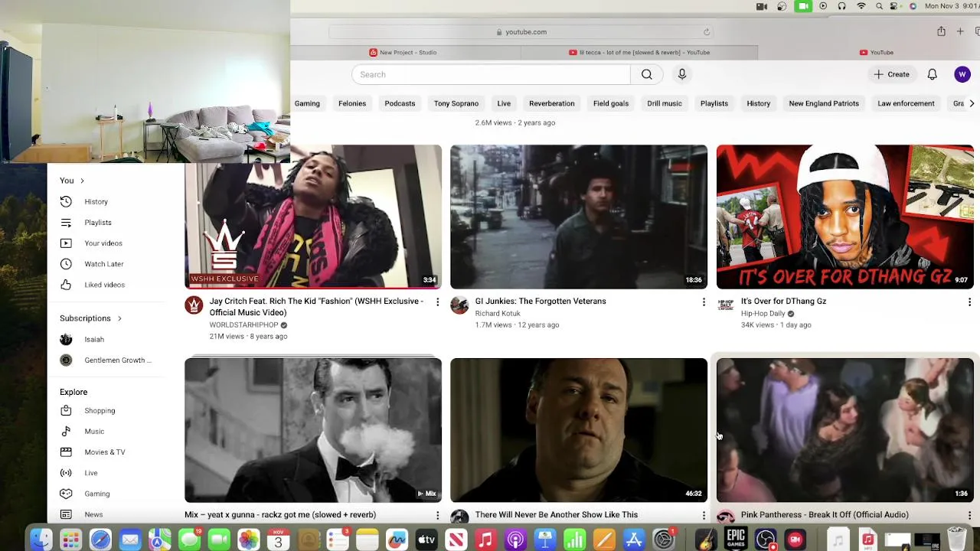Click the Richard Kotuk channel name
This screenshot has width=980, height=551.
(x=498, y=313)
